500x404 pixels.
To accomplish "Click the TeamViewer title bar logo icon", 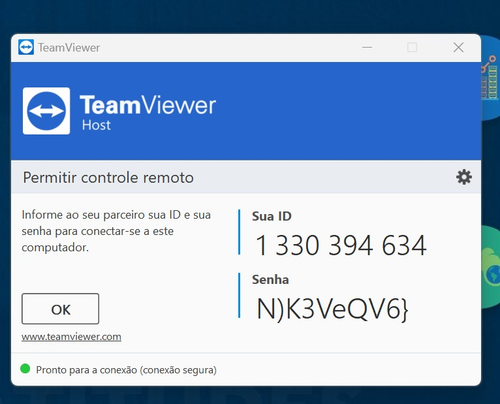I will pyautogui.click(x=26, y=47).
